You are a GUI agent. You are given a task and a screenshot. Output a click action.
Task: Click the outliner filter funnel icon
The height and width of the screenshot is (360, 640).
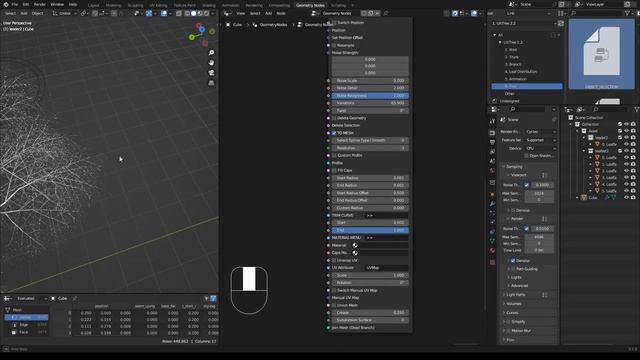point(636,109)
